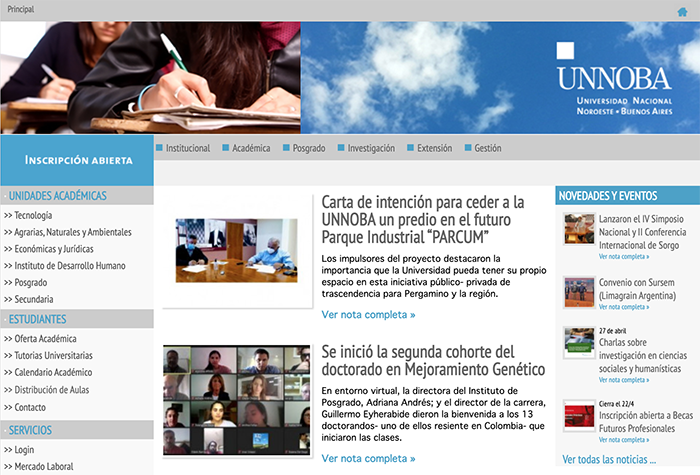Screen dimensions: 700x475
Task: Click the Inscripción abierta button
Action: click(x=78, y=160)
